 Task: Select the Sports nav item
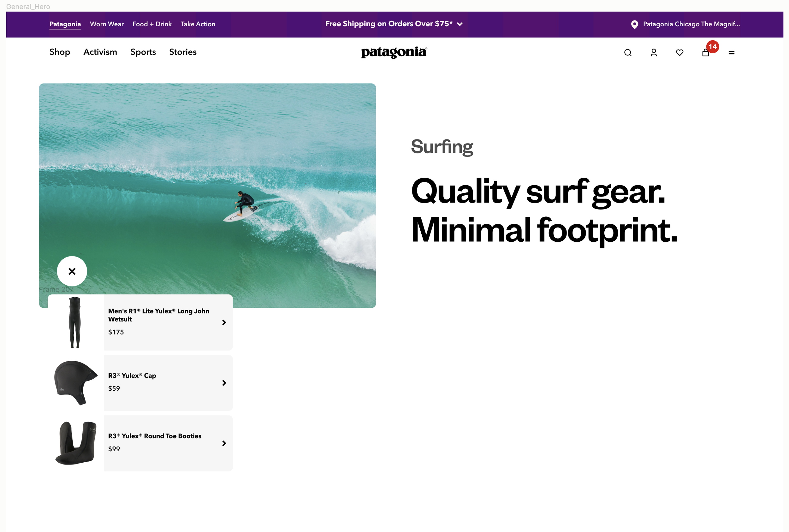pos(143,52)
